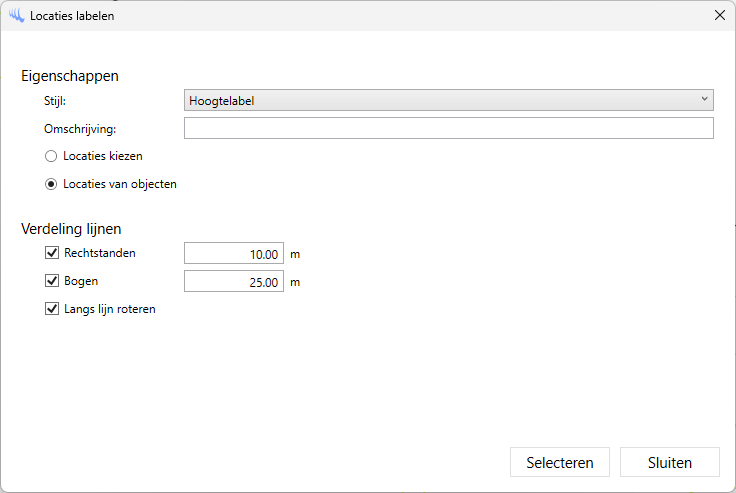Focus the Omschrijving text field
736x493 pixels.
pos(448,128)
